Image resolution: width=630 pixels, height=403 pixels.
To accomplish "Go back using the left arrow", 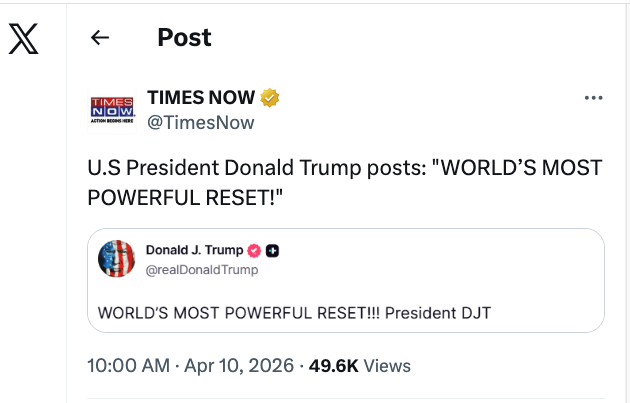I will click(99, 38).
